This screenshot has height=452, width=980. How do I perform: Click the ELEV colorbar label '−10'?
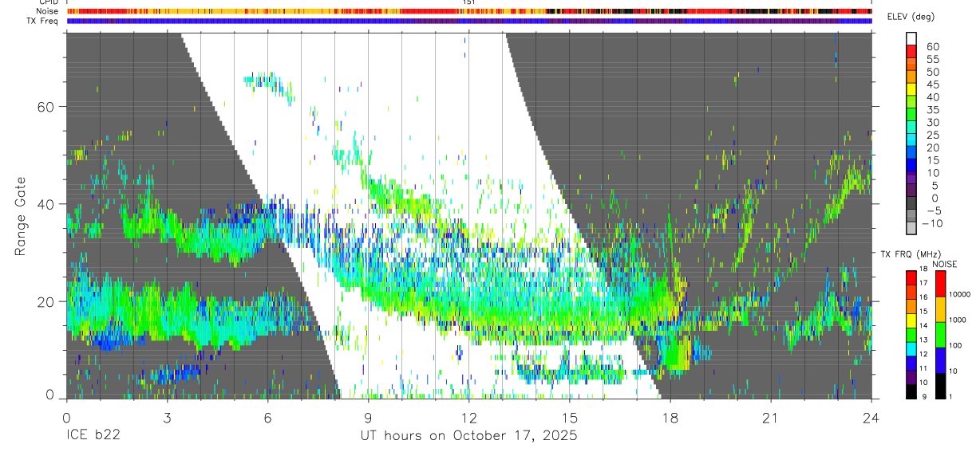pyautogui.click(x=932, y=223)
